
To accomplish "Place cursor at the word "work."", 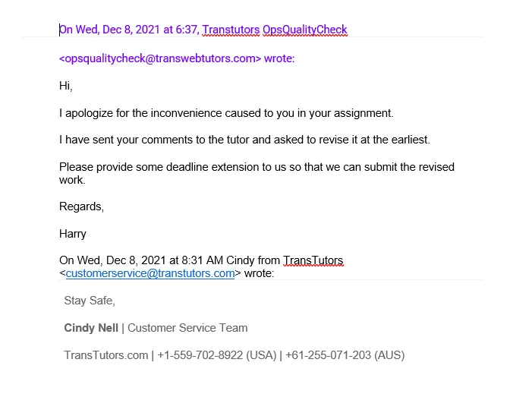I will 72,181.
